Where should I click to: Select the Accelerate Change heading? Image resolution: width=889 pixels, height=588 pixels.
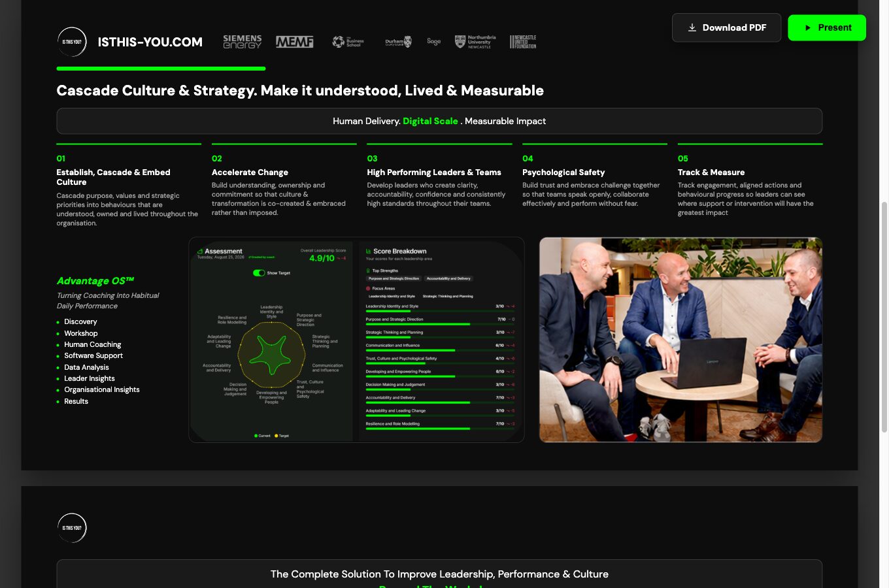coord(250,172)
